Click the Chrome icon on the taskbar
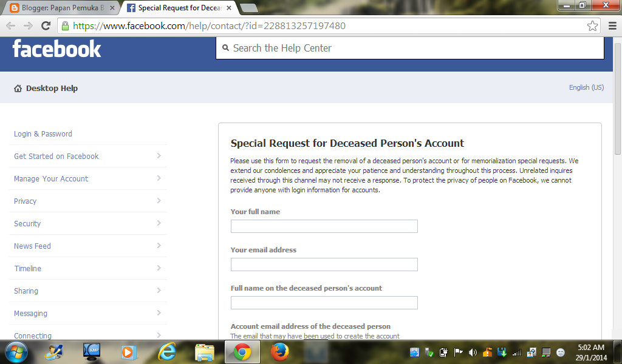The height and width of the screenshot is (364, 622). (242, 352)
